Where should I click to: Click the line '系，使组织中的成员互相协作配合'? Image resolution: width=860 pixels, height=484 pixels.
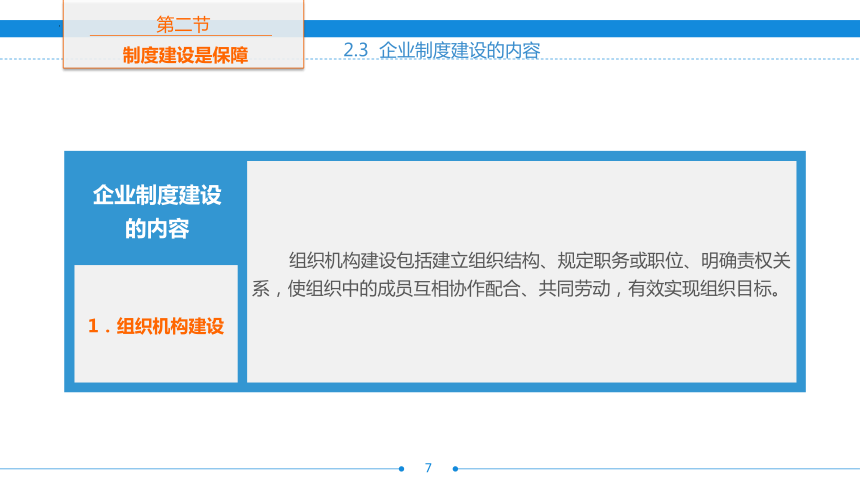click(x=516, y=289)
